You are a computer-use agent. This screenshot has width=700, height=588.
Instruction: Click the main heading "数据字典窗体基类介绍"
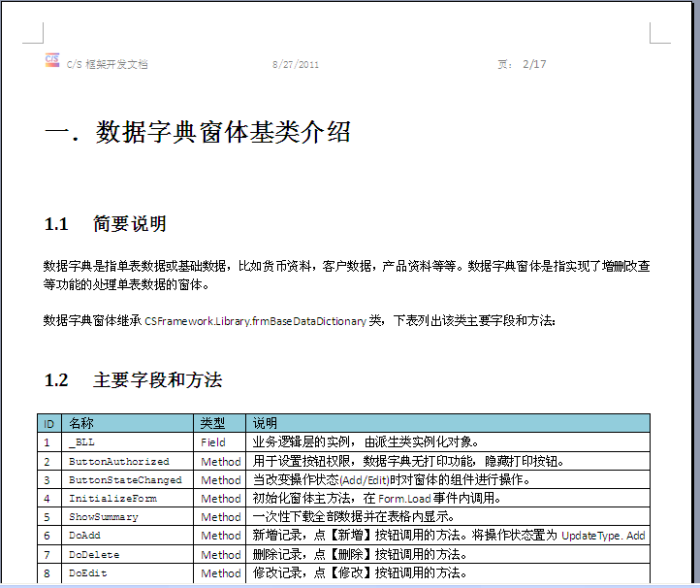[x=222, y=133]
